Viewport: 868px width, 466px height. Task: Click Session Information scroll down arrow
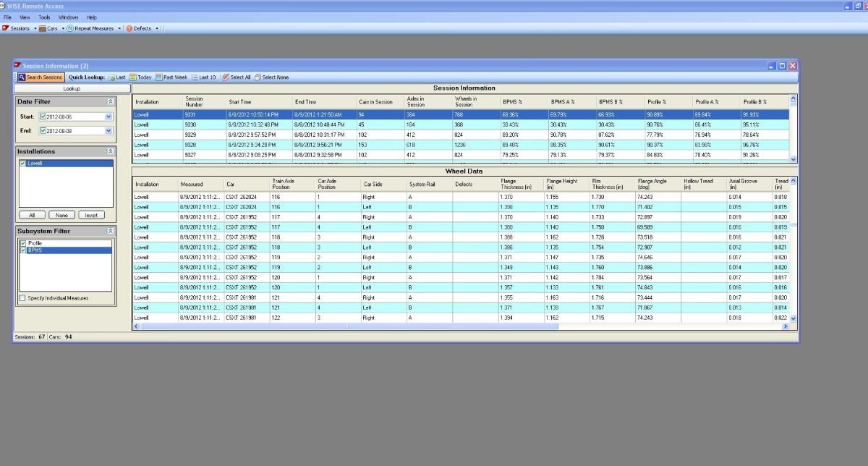coord(793,159)
